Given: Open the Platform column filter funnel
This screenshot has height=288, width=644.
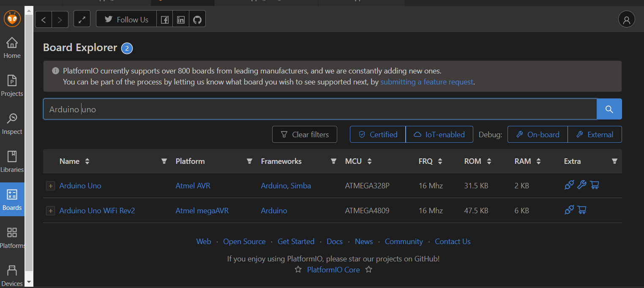Looking at the screenshot, I should pyautogui.click(x=249, y=161).
